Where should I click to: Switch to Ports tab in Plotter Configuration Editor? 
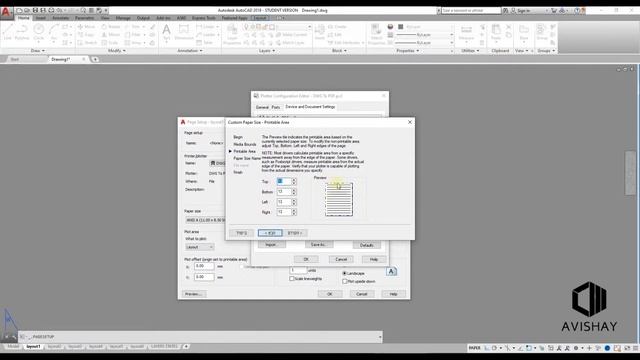[x=276, y=107]
